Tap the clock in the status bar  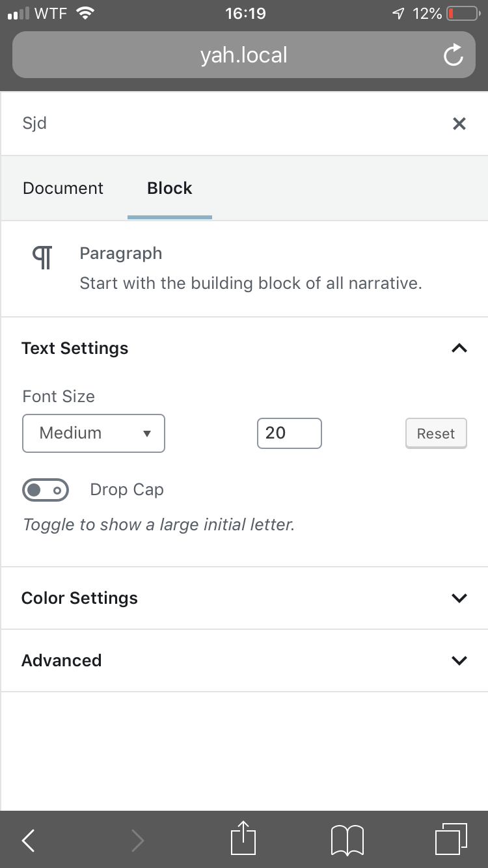click(x=245, y=14)
